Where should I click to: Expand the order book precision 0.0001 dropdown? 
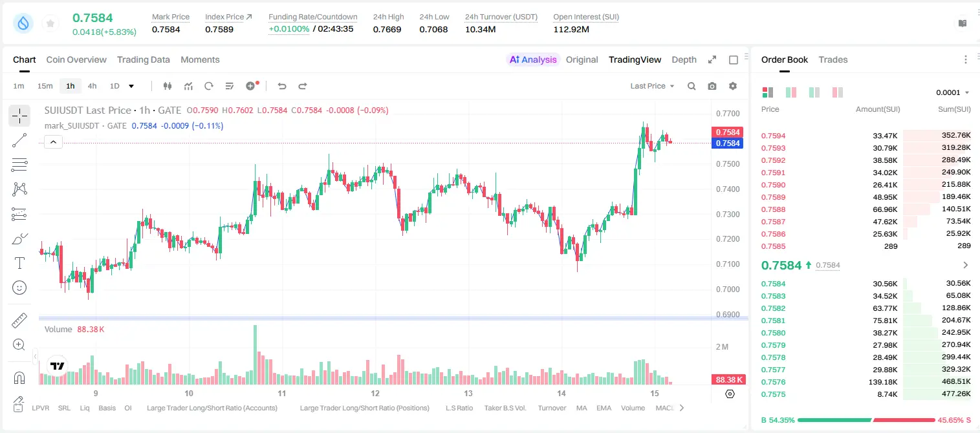(x=953, y=92)
